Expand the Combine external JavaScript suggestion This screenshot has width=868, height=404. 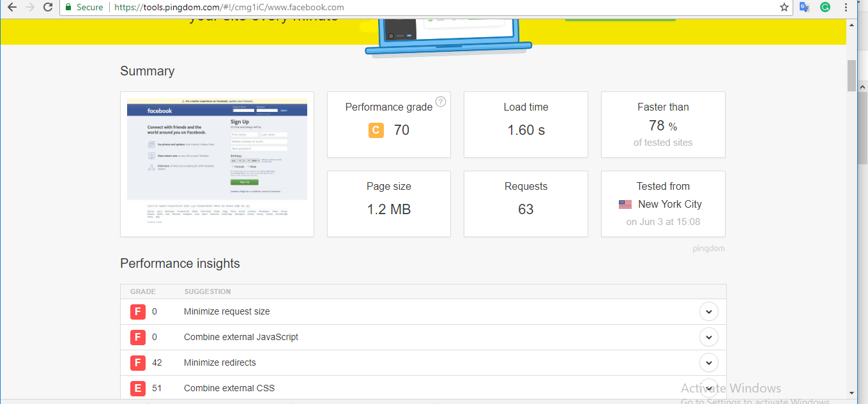point(709,338)
